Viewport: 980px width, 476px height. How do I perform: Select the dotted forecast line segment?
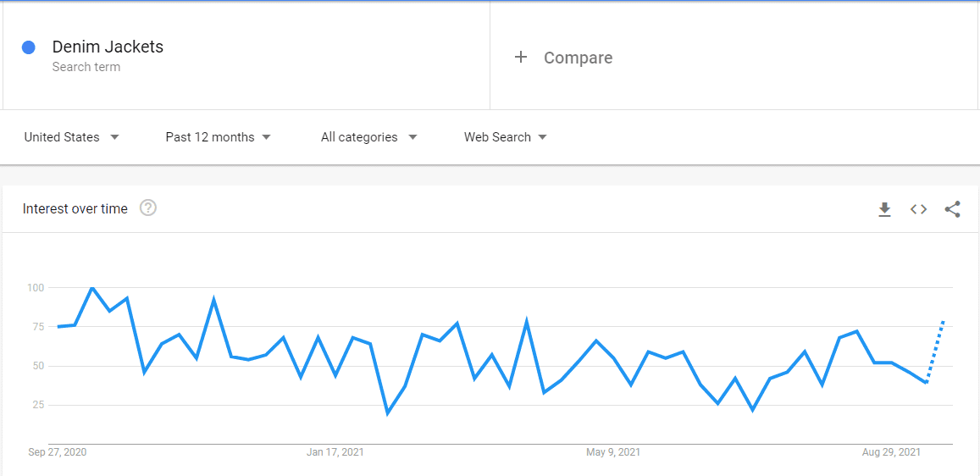pyautogui.click(x=934, y=351)
